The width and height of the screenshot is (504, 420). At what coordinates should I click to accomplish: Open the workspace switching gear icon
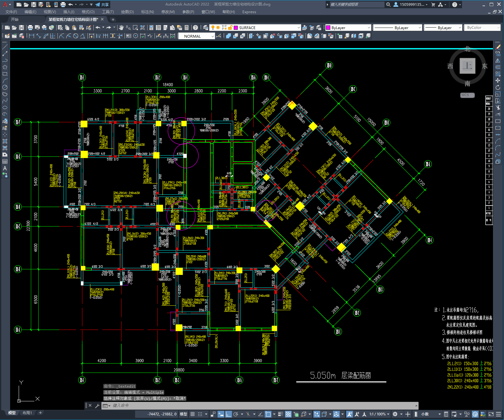tap(395, 414)
